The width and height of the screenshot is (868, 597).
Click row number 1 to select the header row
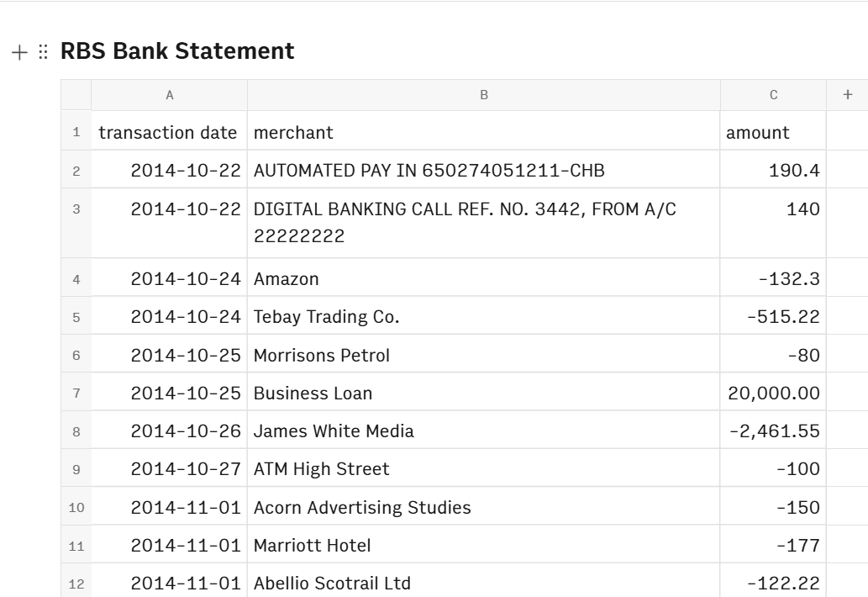click(x=76, y=132)
